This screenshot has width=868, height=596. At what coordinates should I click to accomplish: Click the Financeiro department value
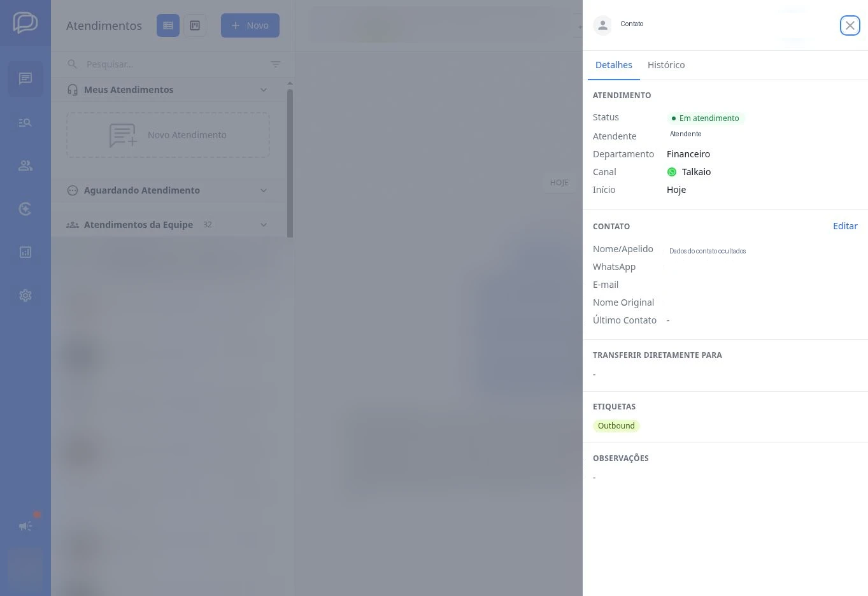pos(688,154)
